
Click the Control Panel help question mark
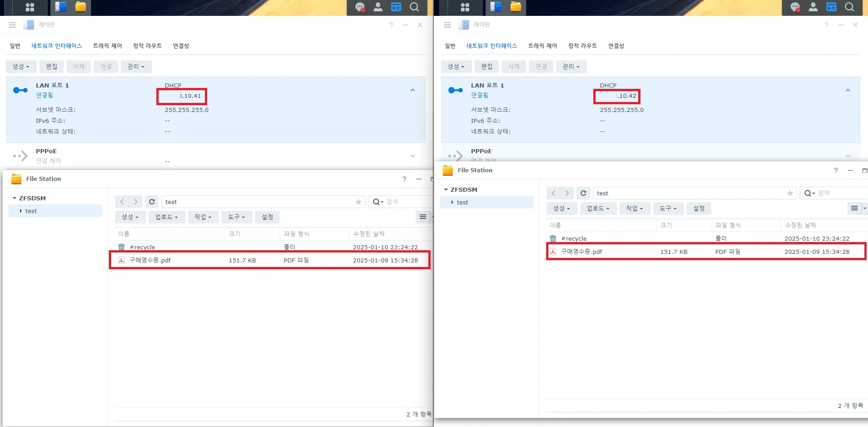tap(391, 25)
